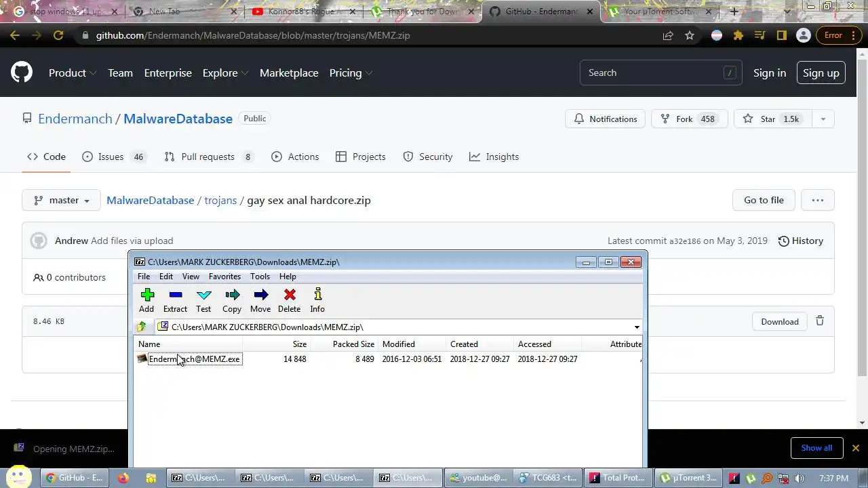868x488 pixels.
Task: Open the Info tool in 7-Zip
Action: [317, 295]
